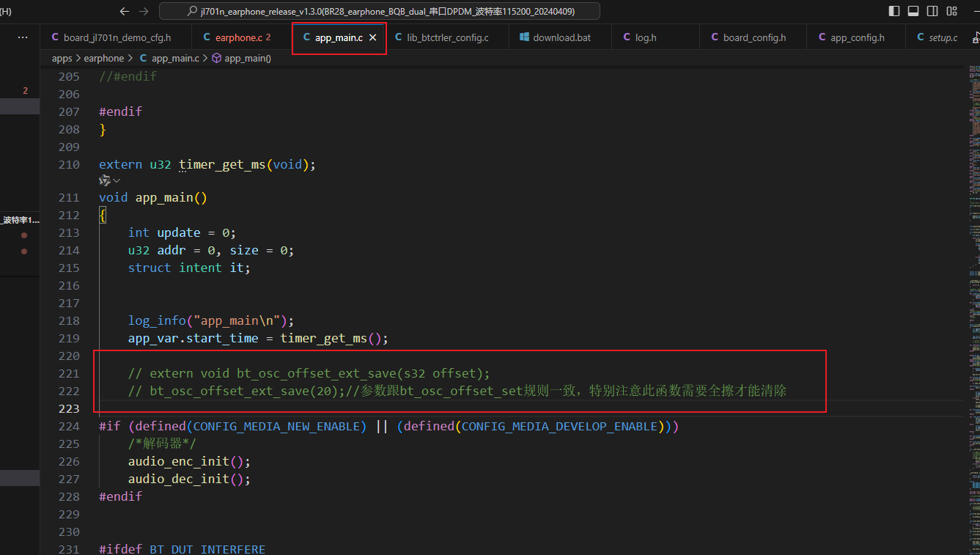Select 'apps' in the breadcrumb
Viewport: 980px width, 555px height.
point(62,58)
